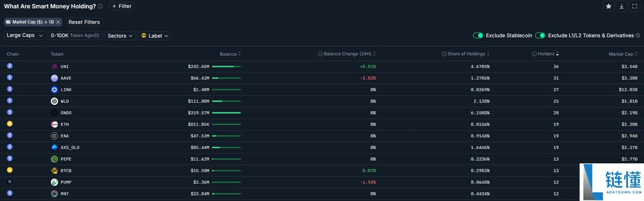644x201 pixels.
Task: Open the Large Caps dropdown
Action: click(x=25, y=35)
